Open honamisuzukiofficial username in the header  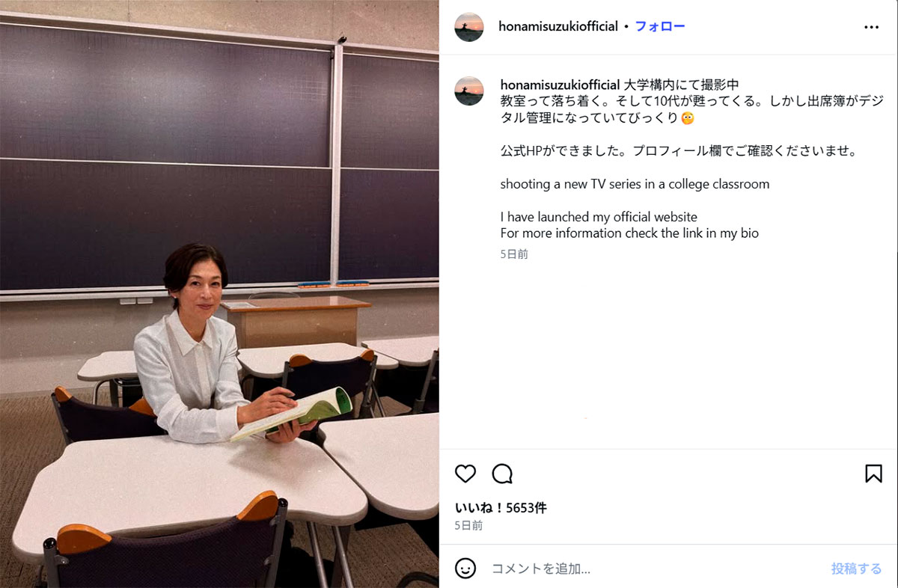point(558,27)
